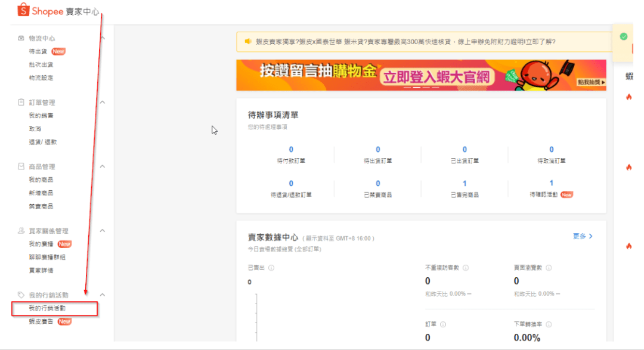This screenshot has width=644, height=350.
Task: Open 批次出貨 in the sidebar
Action: coord(41,64)
